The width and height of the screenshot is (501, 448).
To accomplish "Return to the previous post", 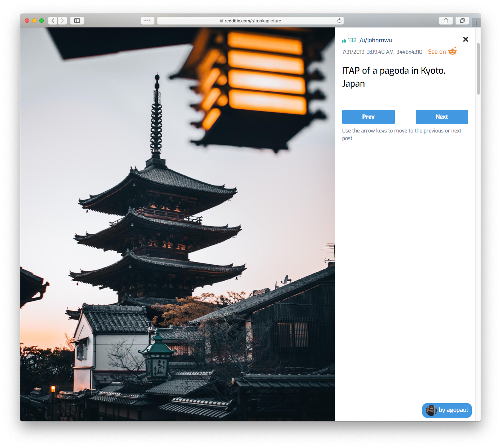I will 368,117.
